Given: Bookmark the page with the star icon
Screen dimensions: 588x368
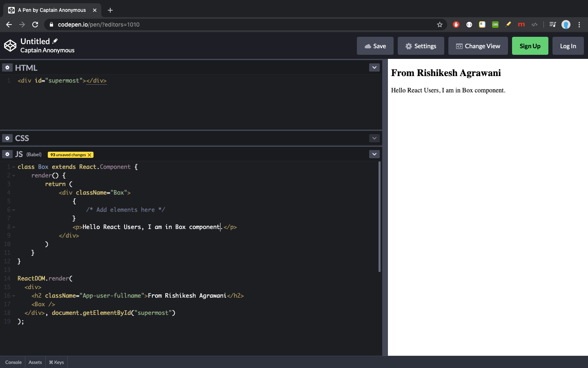Looking at the screenshot, I should (440, 25).
